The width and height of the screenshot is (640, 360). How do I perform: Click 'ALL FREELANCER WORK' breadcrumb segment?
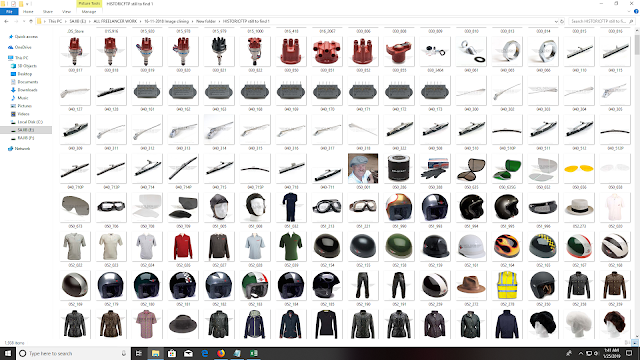click(115, 21)
